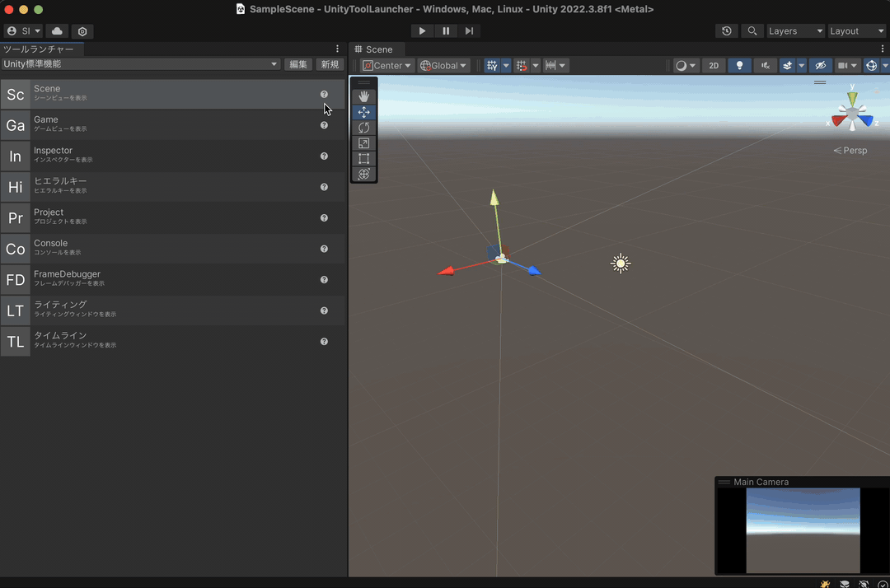Select the Hand view tool

click(363, 96)
